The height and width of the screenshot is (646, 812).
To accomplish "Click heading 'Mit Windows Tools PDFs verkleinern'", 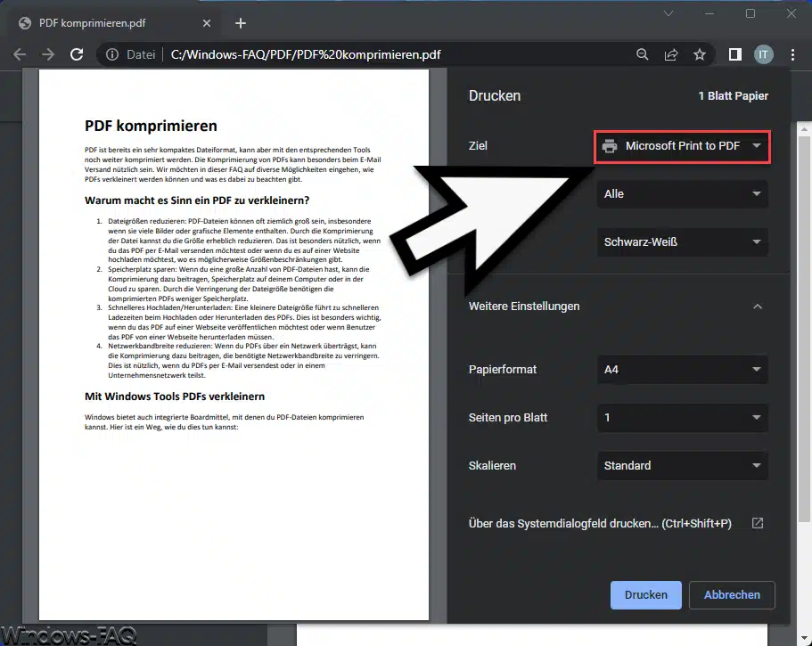I will pos(175,397).
